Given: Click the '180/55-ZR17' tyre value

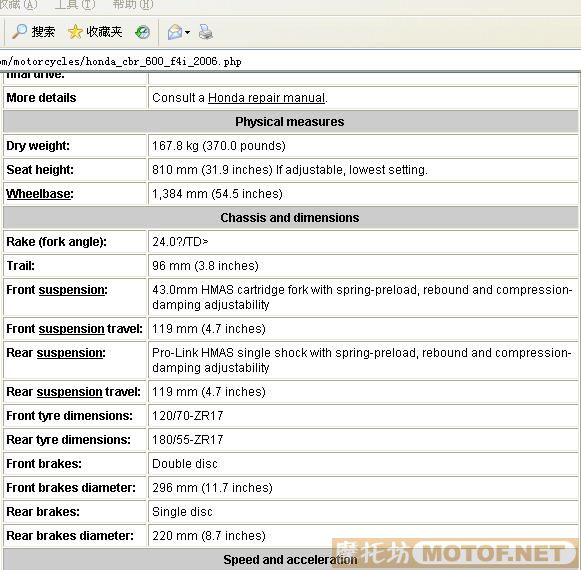Looking at the screenshot, I should tap(187, 440).
